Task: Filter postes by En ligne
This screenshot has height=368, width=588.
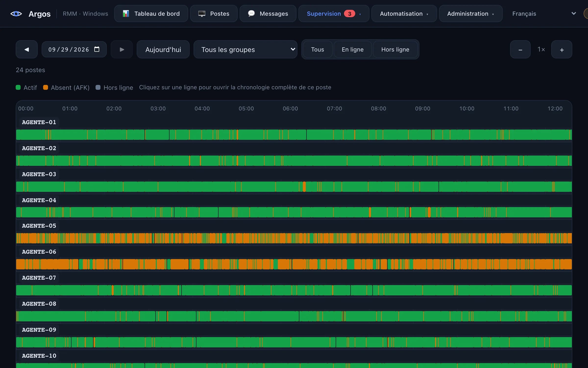Action: [353, 50]
